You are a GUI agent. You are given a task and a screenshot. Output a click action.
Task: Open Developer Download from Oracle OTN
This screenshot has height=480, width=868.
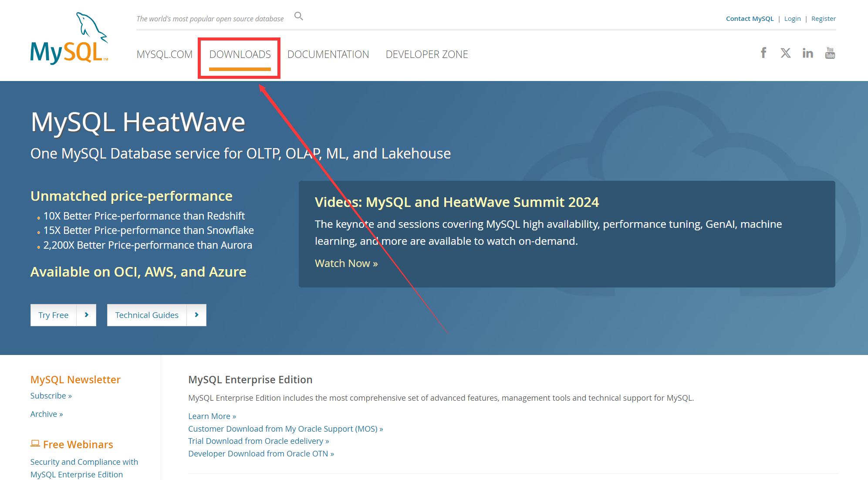point(261,453)
